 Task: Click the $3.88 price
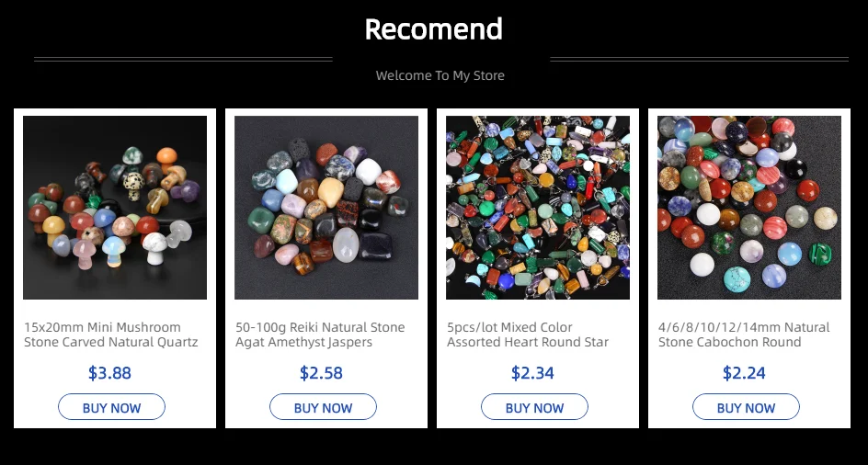pyautogui.click(x=110, y=373)
